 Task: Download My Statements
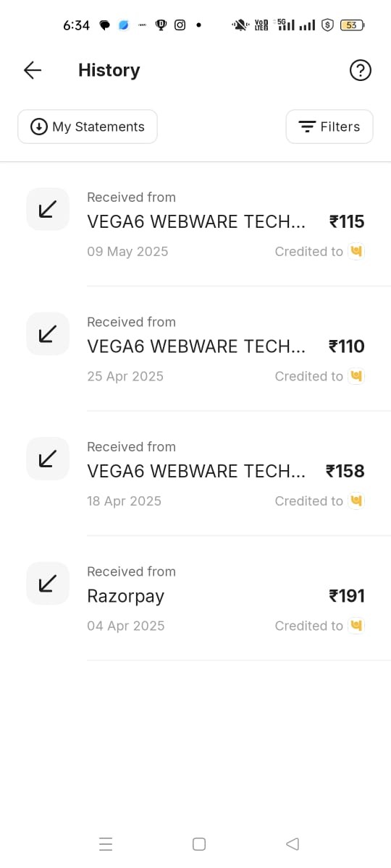88,127
